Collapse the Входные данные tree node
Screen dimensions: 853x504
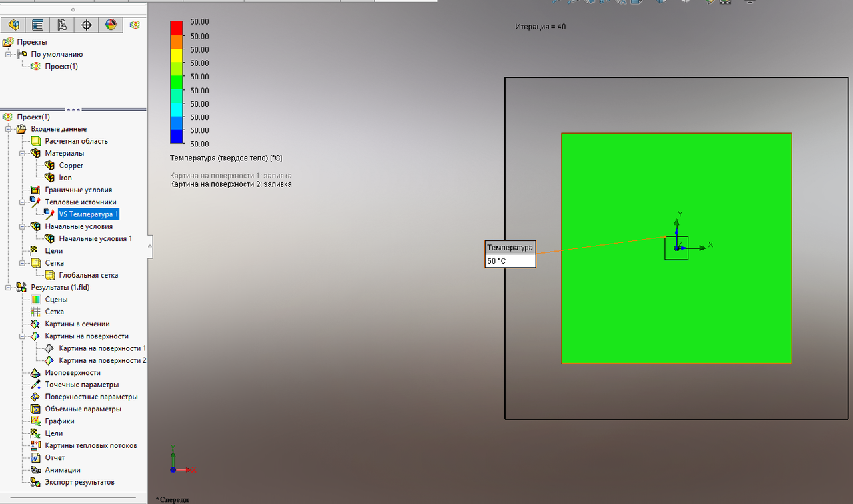(x=8, y=129)
